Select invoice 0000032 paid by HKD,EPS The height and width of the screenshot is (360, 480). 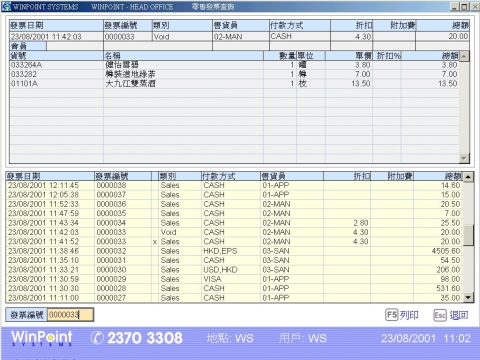pos(235,251)
